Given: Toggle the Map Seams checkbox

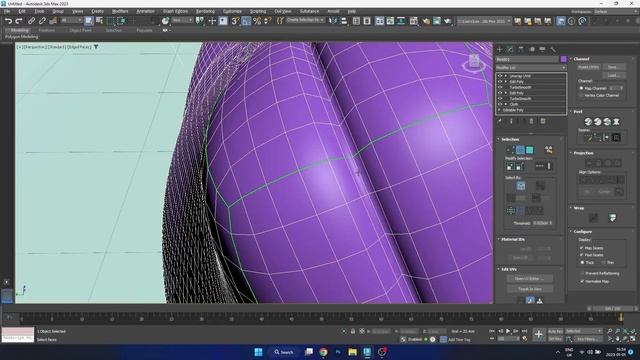Looking at the screenshot, I should click(x=582, y=248).
